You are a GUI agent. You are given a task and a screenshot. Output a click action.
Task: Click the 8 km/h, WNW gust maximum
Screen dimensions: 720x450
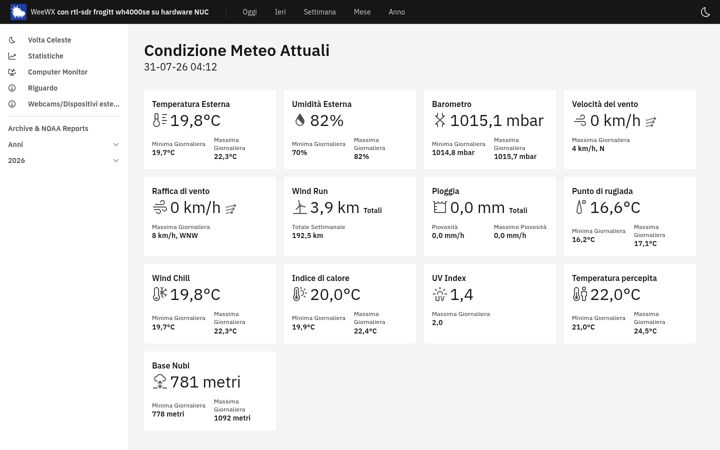coord(175,236)
